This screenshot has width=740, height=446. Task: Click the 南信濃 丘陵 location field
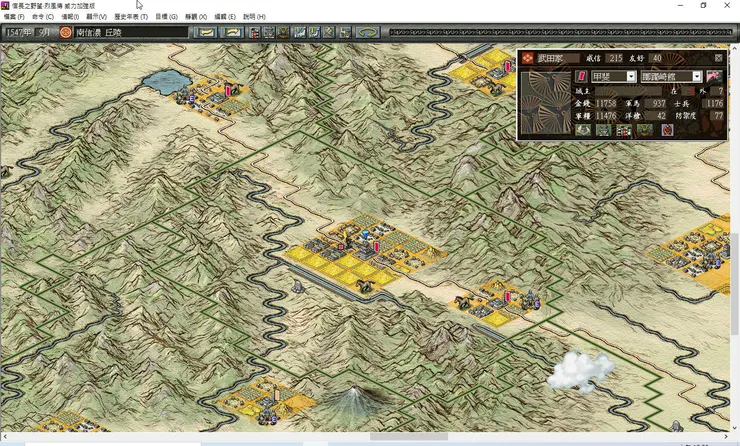coord(131,32)
